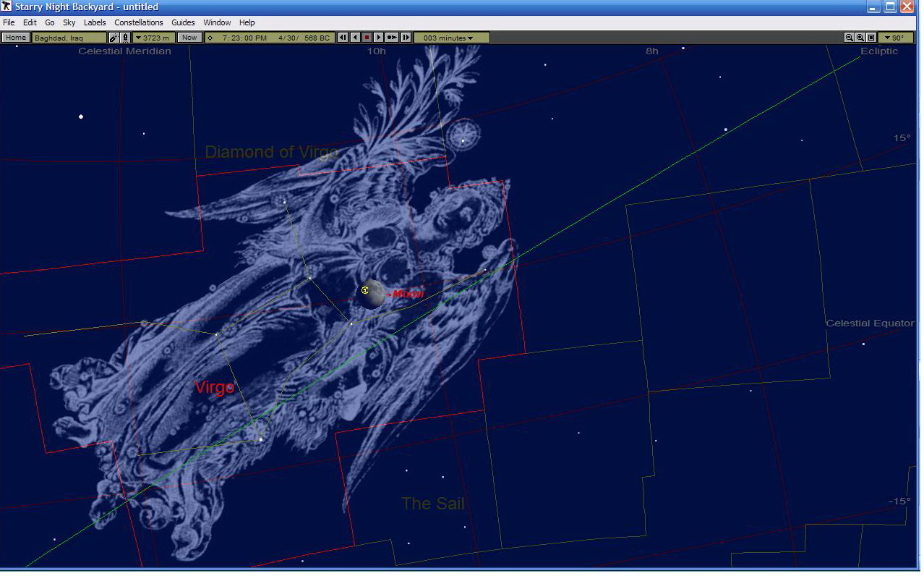Click the Ecliptic label
The image size is (924, 576).
(x=879, y=51)
